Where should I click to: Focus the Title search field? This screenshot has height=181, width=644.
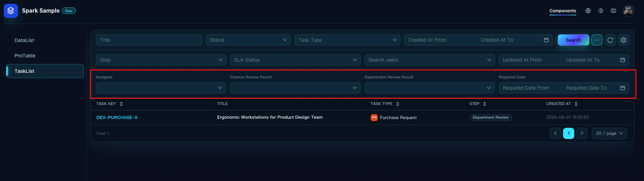click(149, 40)
